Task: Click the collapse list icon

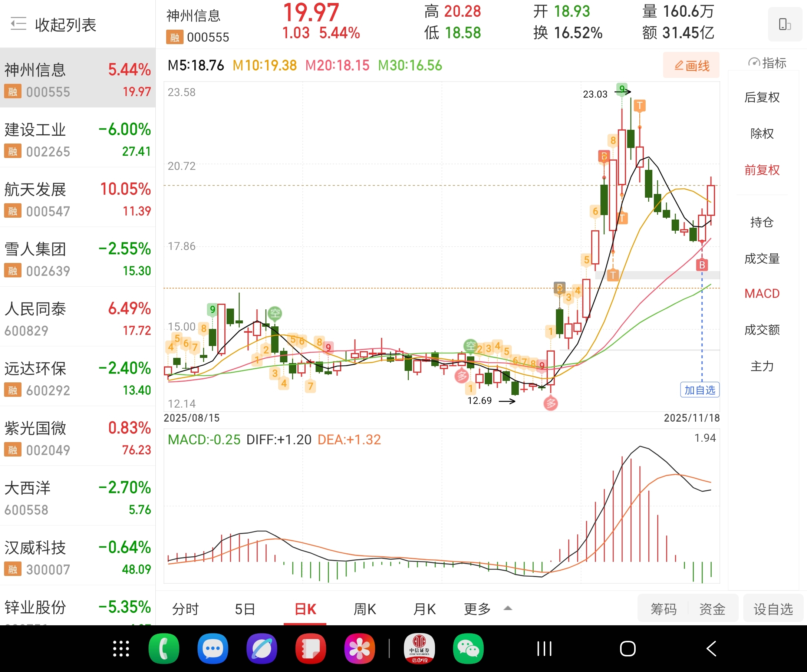Action: [18, 24]
